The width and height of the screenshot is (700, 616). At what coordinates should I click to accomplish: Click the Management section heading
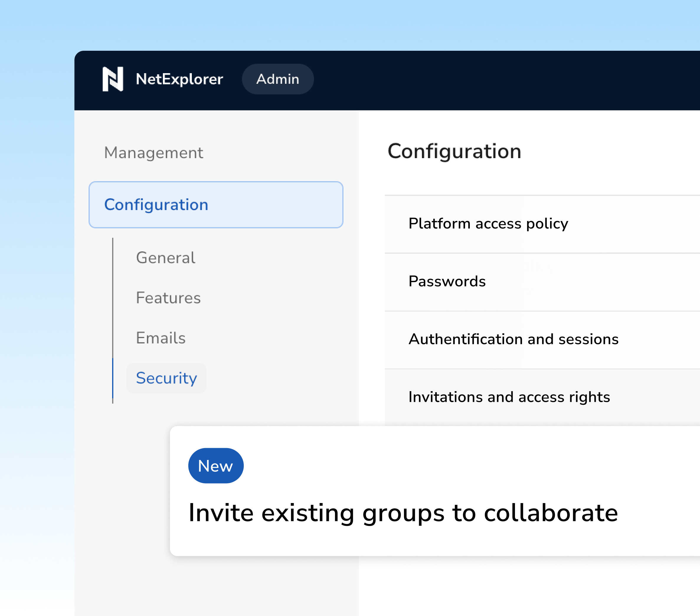click(153, 153)
